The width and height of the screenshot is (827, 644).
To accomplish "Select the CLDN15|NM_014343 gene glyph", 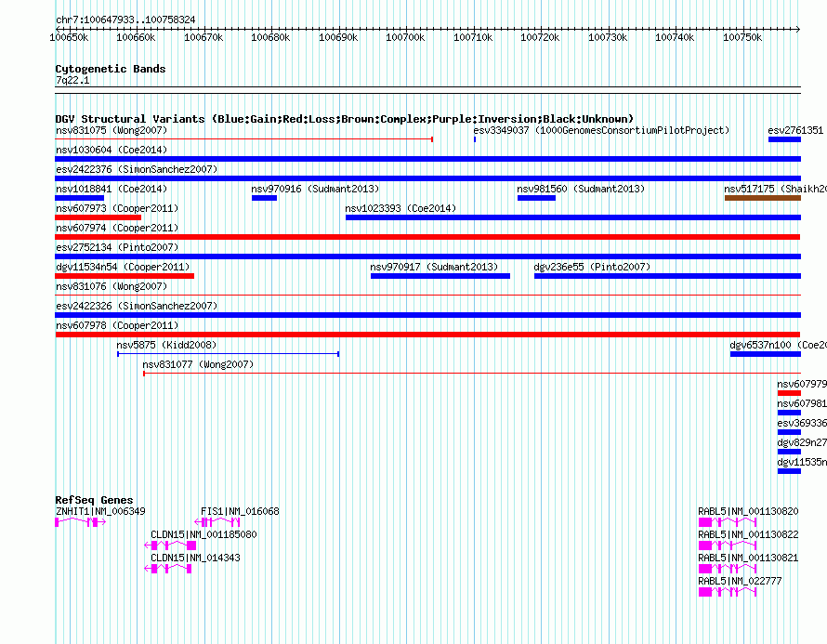I will click(167, 569).
